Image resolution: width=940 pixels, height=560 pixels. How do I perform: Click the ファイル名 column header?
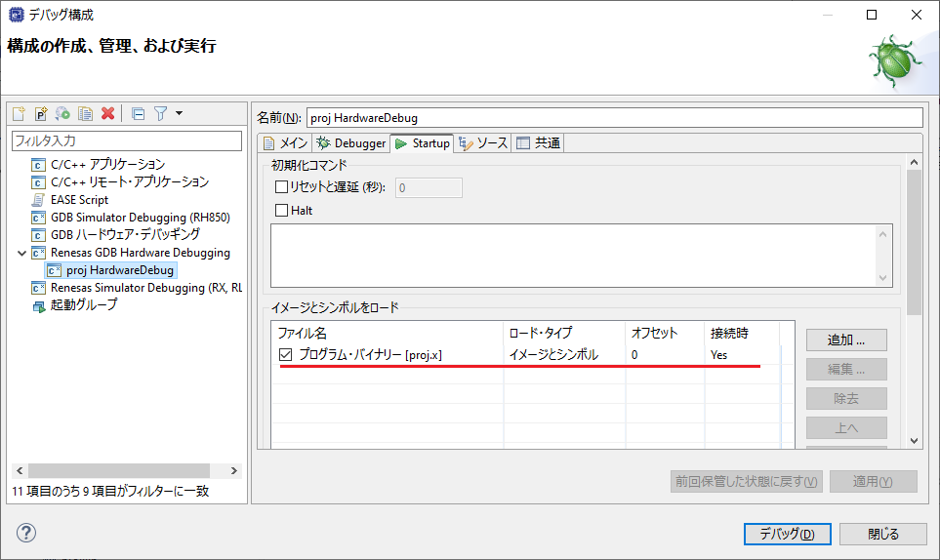[x=388, y=333]
